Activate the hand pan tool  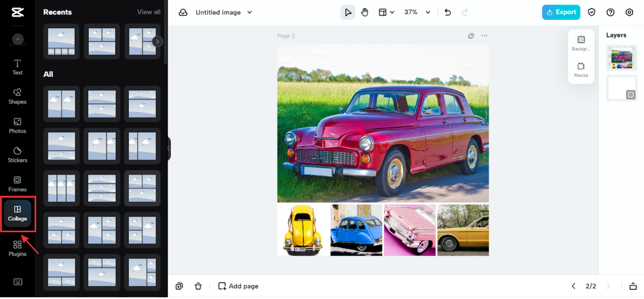tap(365, 13)
